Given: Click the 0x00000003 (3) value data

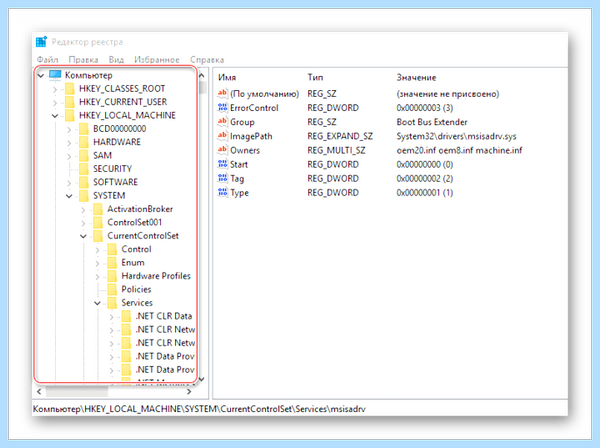Looking at the screenshot, I should click(425, 108).
